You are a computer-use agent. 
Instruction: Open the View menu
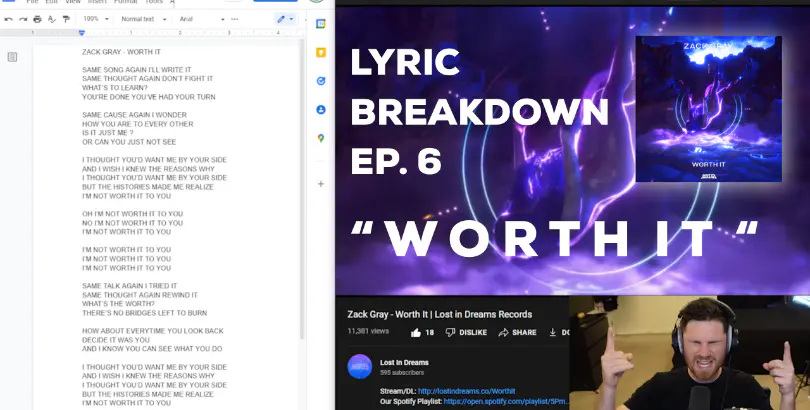tap(74, 2)
